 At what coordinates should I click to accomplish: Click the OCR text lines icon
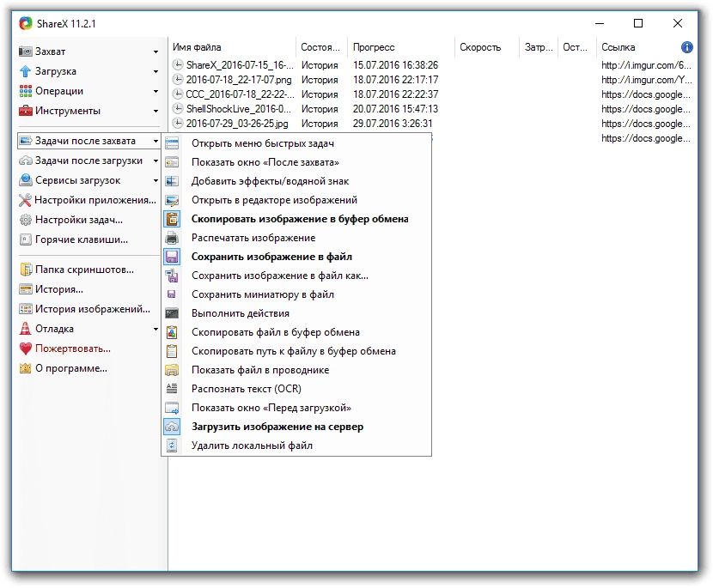172,389
